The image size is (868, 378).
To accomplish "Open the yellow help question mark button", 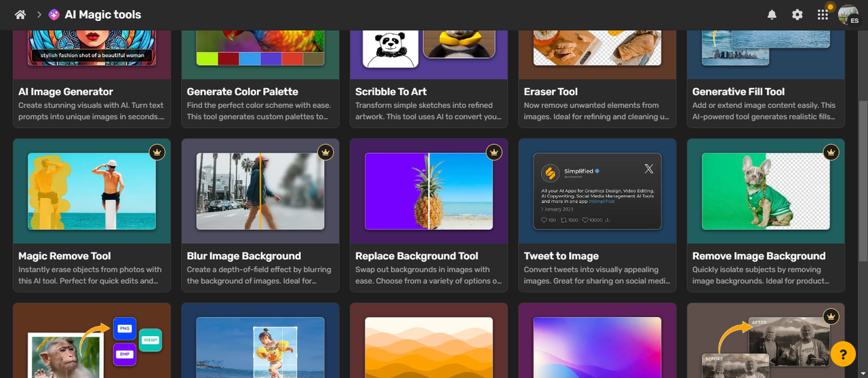I will 843,354.
